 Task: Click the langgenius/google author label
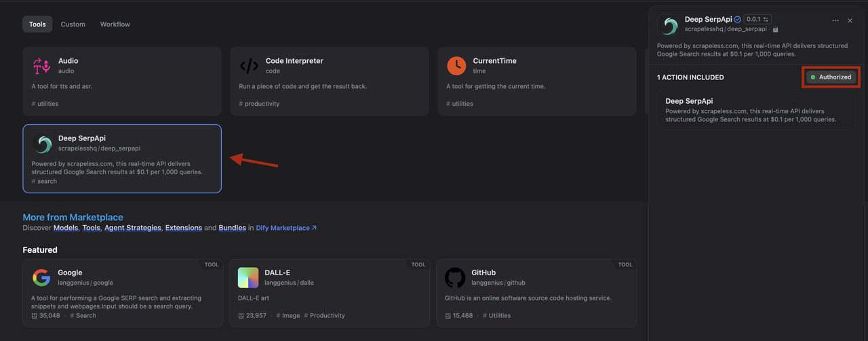85,283
